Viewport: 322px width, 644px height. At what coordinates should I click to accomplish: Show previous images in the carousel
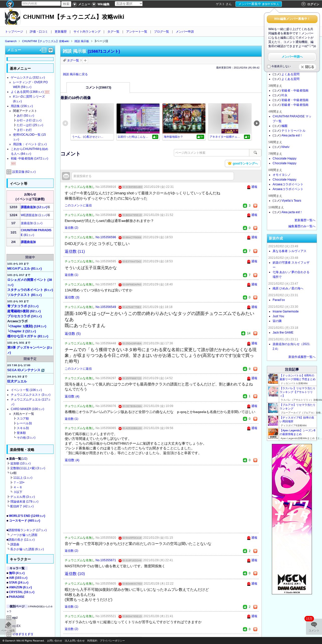click(x=65, y=123)
